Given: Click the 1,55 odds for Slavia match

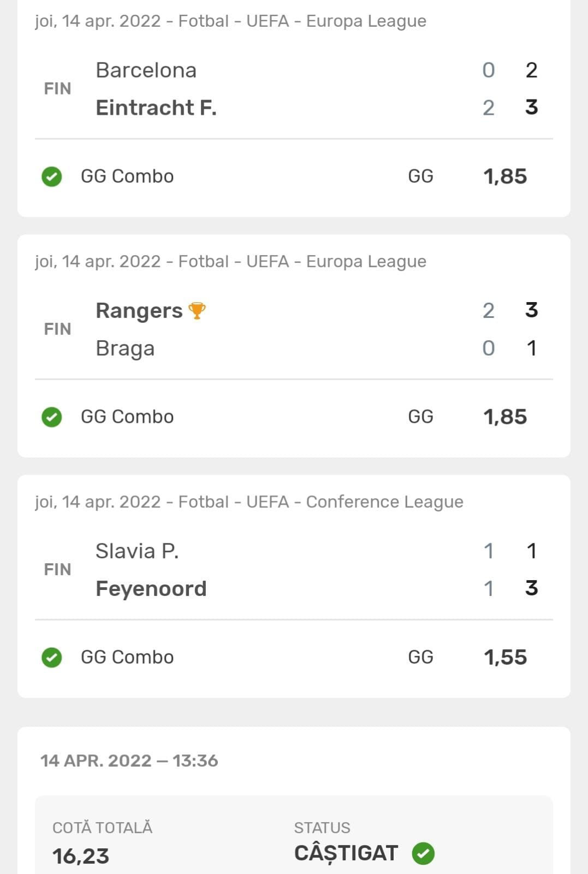Looking at the screenshot, I should pyautogui.click(x=505, y=657).
